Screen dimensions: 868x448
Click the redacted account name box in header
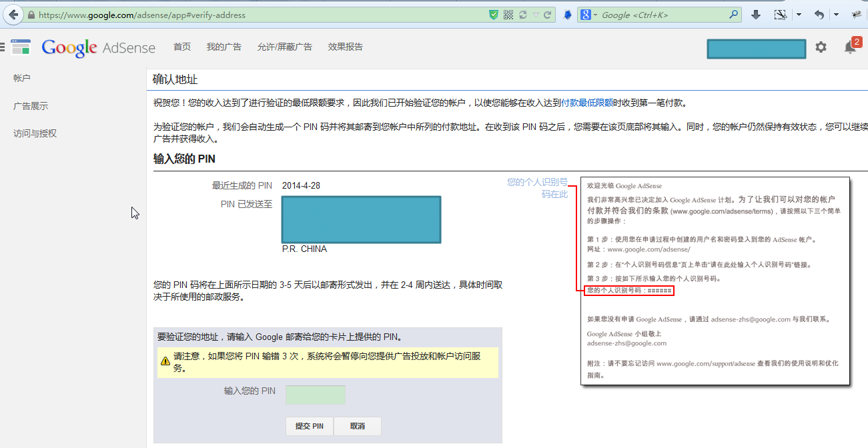pyautogui.click(x=757, y=49)
